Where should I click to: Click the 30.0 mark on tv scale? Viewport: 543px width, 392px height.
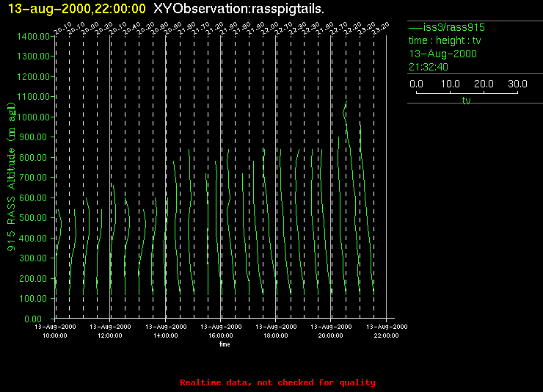518,84
